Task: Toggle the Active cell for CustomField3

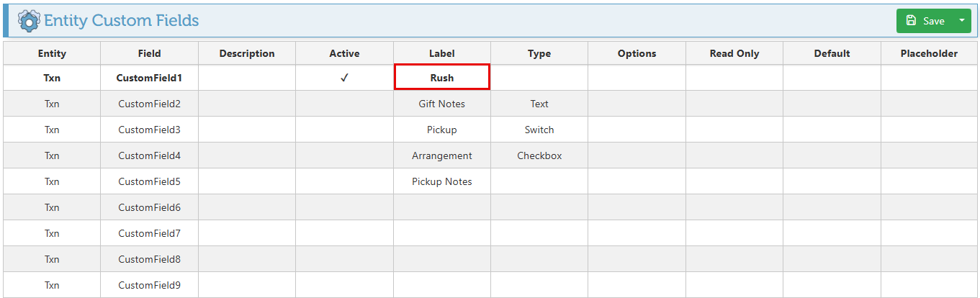Action: pyautogui.click(x=344, y=130)
